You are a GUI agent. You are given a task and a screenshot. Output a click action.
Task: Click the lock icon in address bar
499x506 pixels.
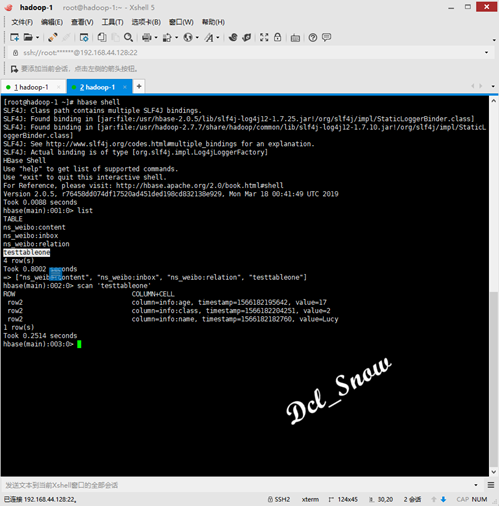pos(15,53)
